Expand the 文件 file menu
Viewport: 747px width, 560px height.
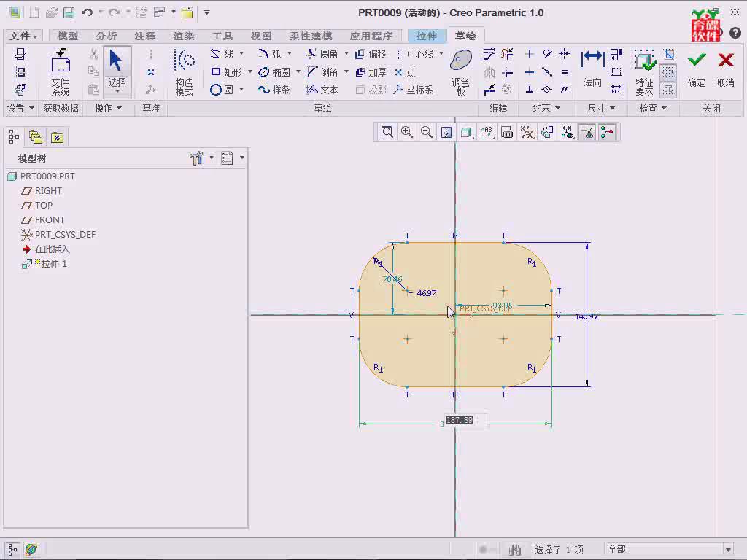coord(23,36)
